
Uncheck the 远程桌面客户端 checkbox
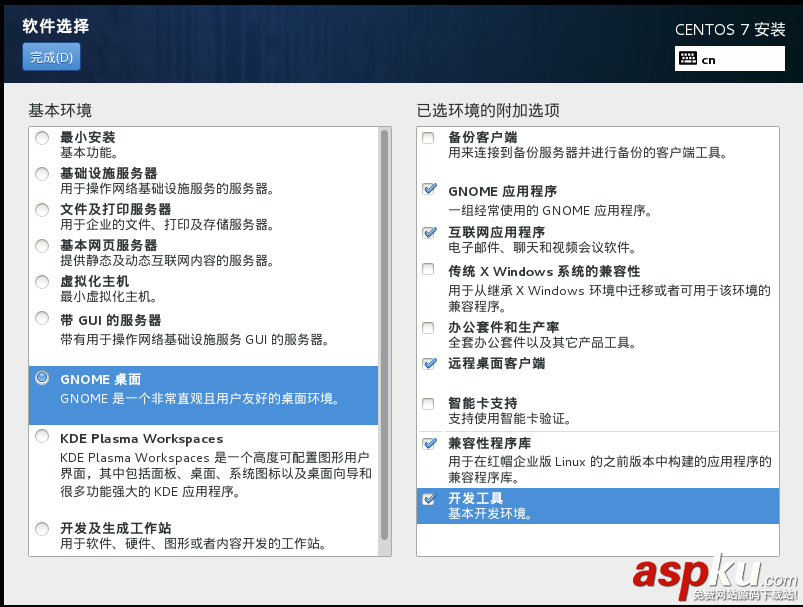(x=429, y=363)
